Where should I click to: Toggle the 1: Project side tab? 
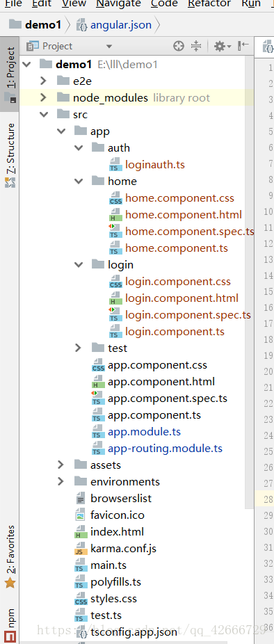click(x=10, y=74)
